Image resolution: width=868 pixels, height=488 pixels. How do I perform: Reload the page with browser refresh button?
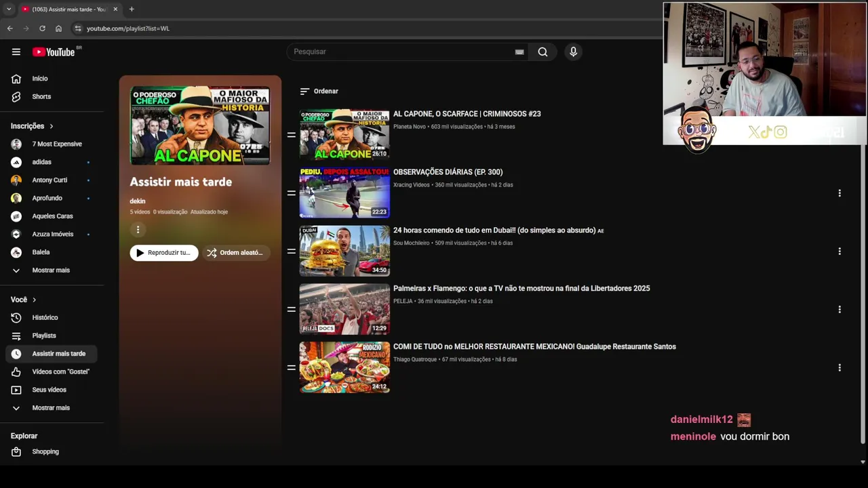click(42, 28)
